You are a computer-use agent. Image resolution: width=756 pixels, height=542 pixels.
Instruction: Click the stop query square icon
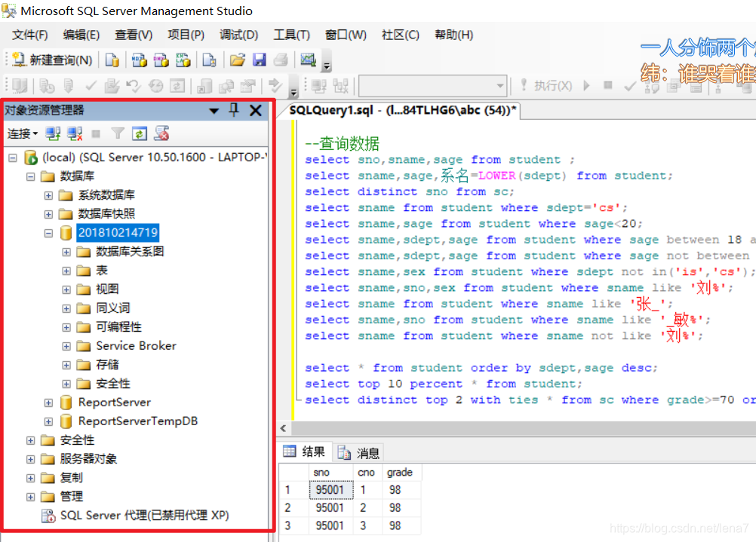pos(607,85)
